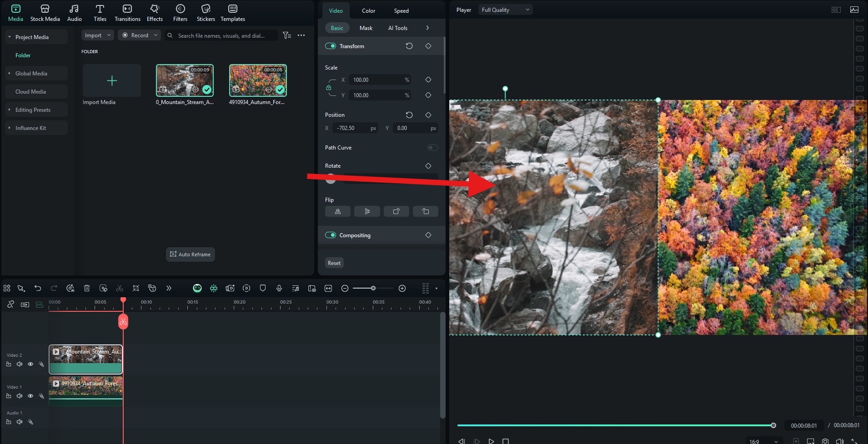Viewport: 868px width, 444px height.
Task: Expand the Influence Kit section
Action: pos(10,128)
